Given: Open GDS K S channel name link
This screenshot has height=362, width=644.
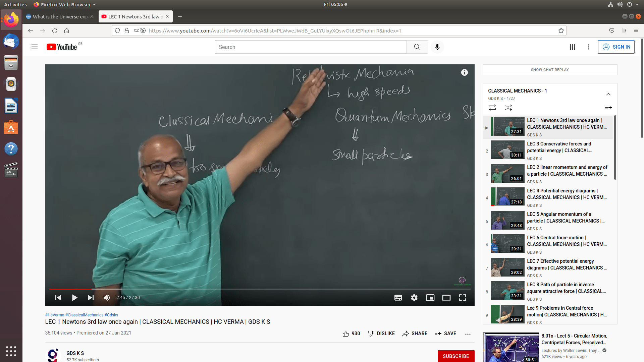Looking at the screenshot, I should pos(75,353).
